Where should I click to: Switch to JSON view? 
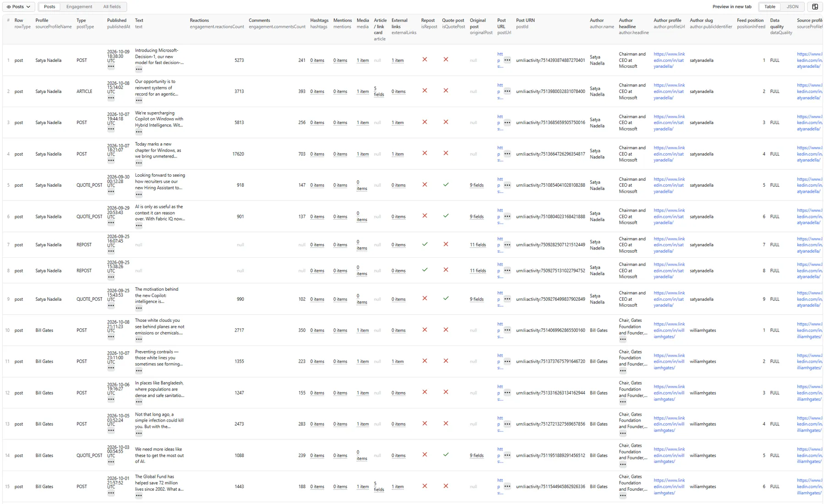(792, 7)
